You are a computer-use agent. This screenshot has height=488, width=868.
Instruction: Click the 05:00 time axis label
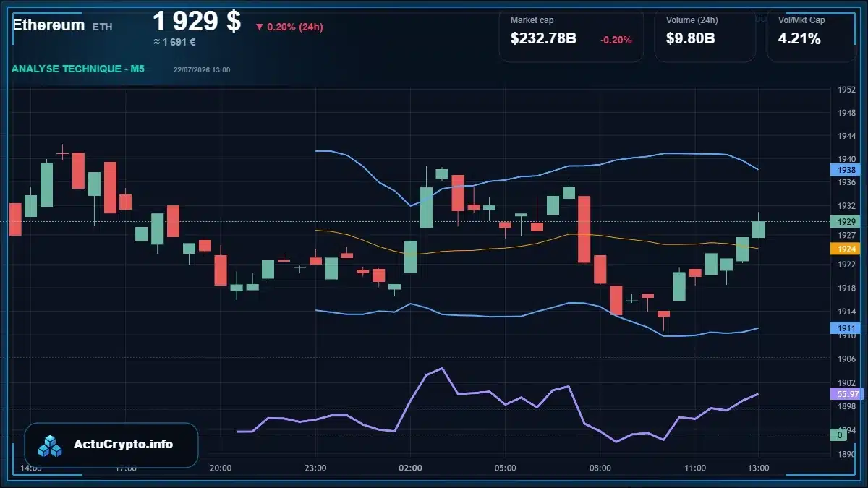505,468
